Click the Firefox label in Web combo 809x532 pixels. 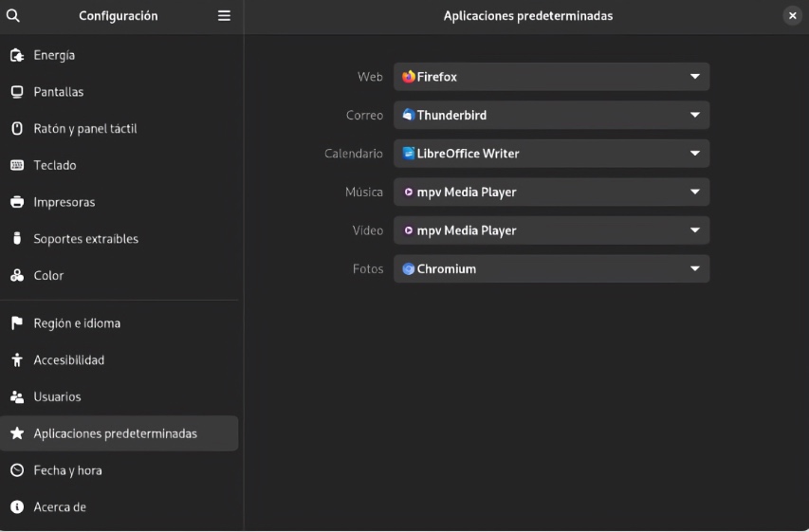click(x=437, y=77)
